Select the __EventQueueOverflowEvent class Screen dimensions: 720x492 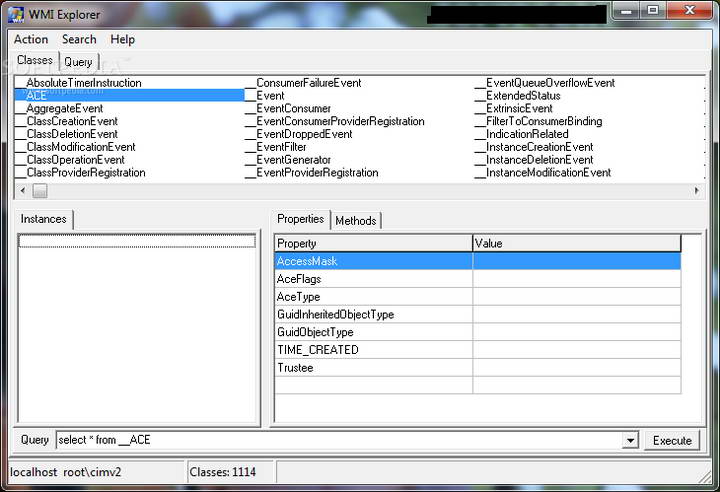point(545,83)
